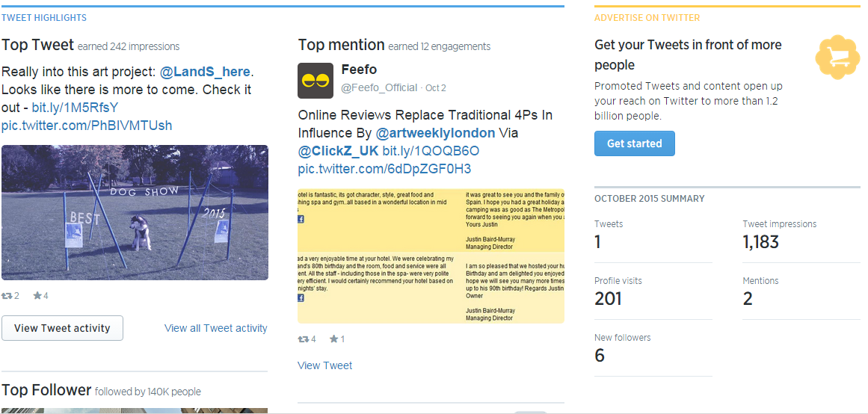Open the bit.ly/1QOQB6O link
The height and width of the screenshot is (414, 868).
point(431,151)
